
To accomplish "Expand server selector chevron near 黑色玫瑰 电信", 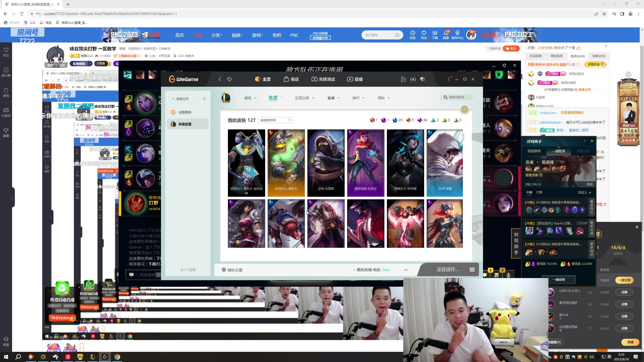I will click(406, 270).
